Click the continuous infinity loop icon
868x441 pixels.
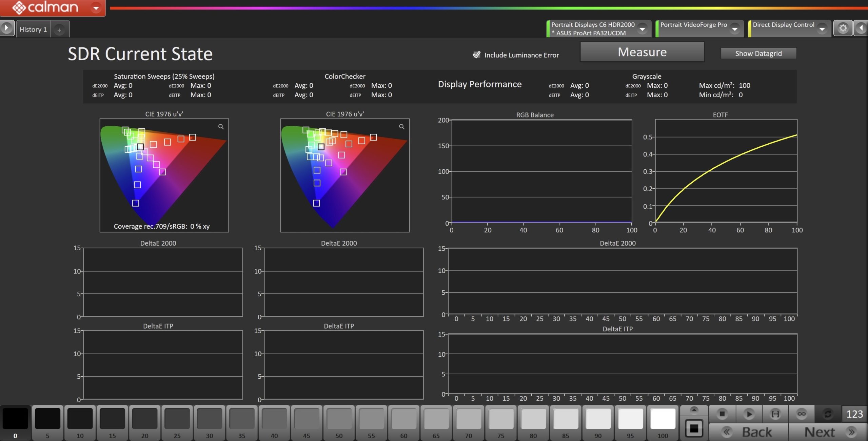802,414
